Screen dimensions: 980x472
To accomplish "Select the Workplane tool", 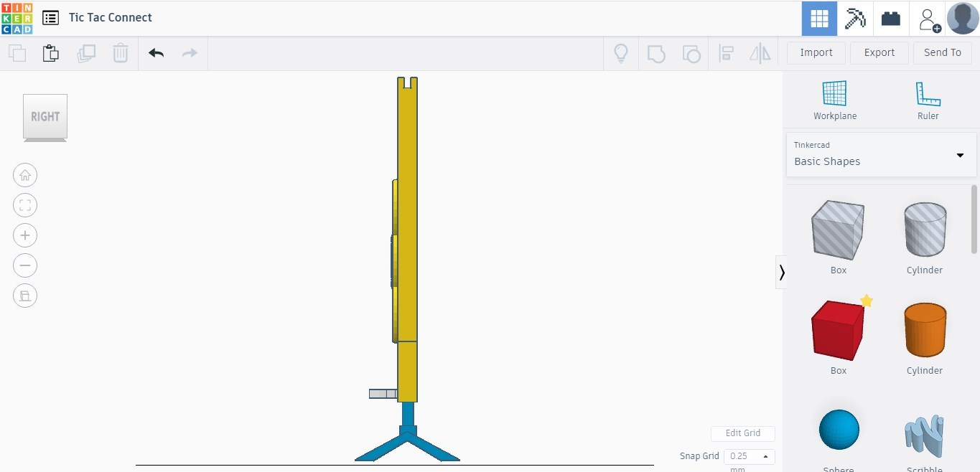I will [x=835, y=100].
